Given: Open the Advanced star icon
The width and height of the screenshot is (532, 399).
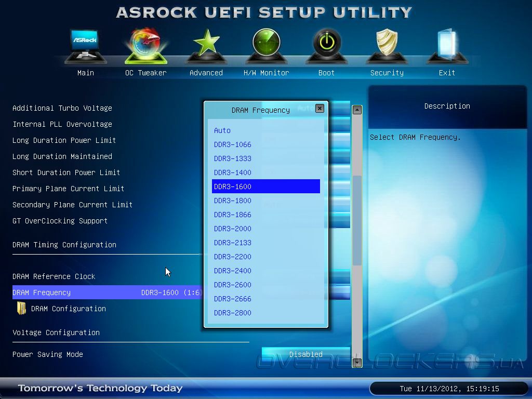Looking at the screenshot, I should tap(206, 46).
